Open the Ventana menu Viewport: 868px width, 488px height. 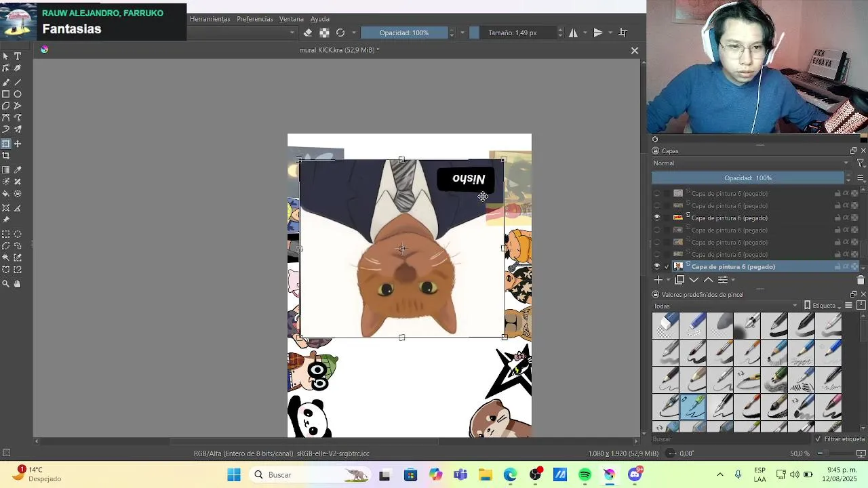pyautogui.click(x=292, y=19)
